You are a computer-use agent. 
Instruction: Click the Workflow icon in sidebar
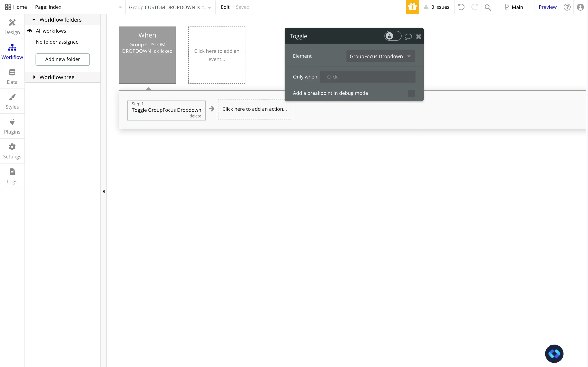click(12, 50)
